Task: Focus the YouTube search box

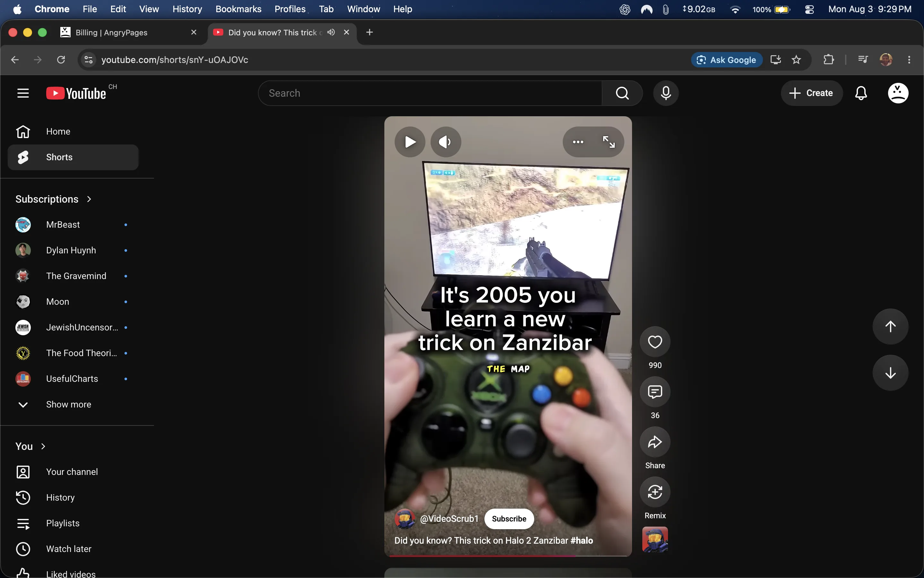Action: [x=430, y=93]
